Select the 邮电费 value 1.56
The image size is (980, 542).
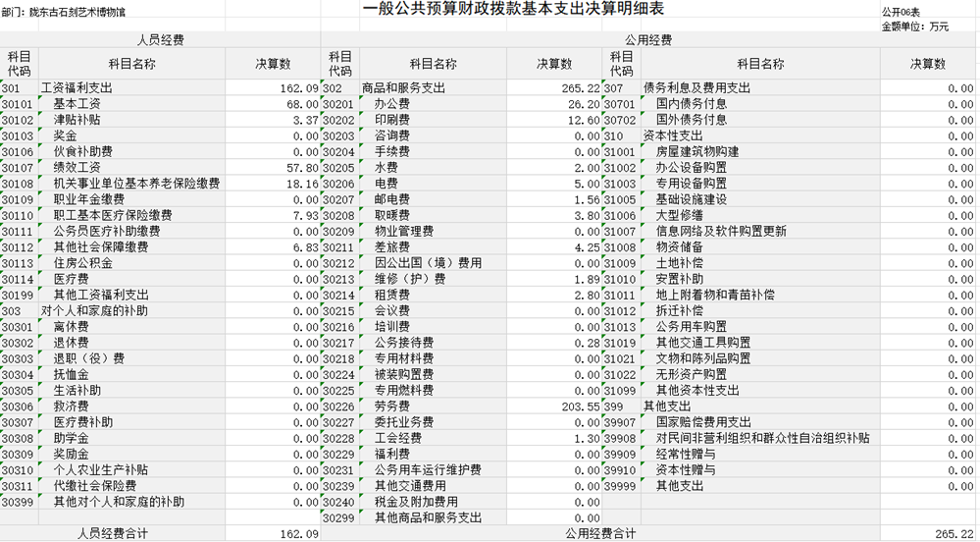coord(553,199)
